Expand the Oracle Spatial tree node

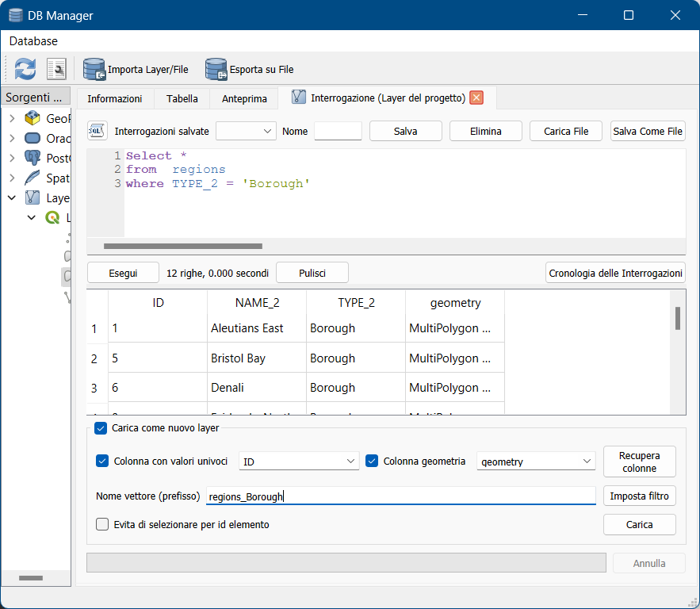12,138
